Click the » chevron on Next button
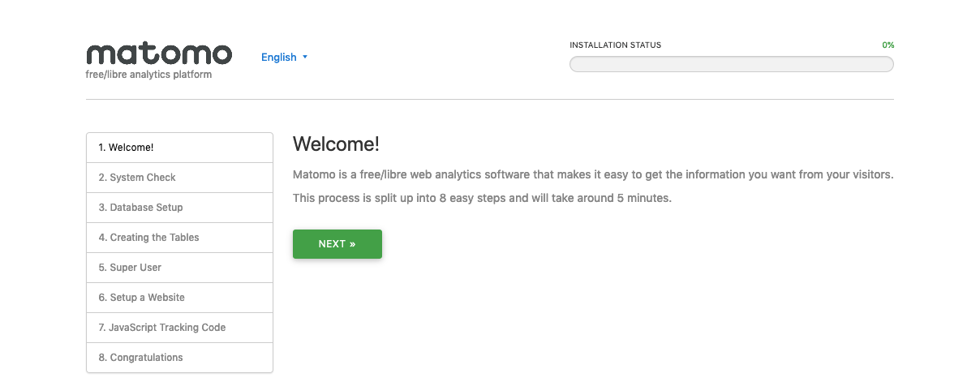Viewport: 980px width, 382px height. tap(352, 244)
